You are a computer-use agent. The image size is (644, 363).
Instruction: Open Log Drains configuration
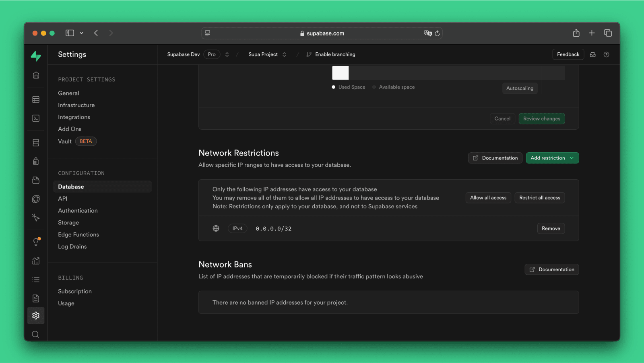tap(72, 247)
